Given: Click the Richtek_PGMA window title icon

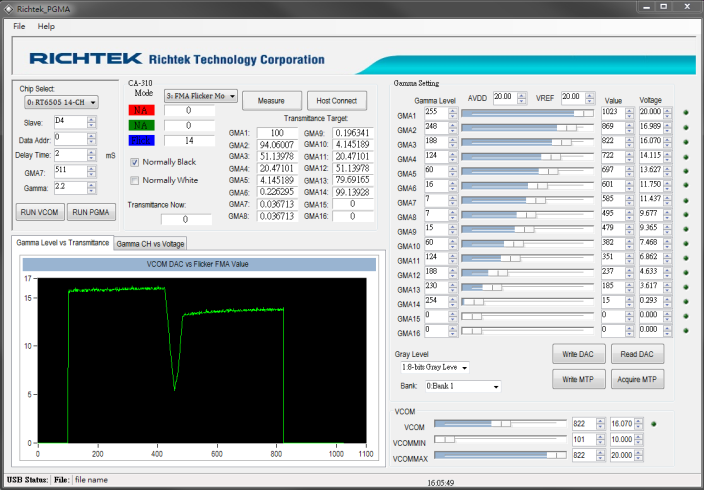Looking at the screenshot, I should pyautogui.click(x=9, y=9).
